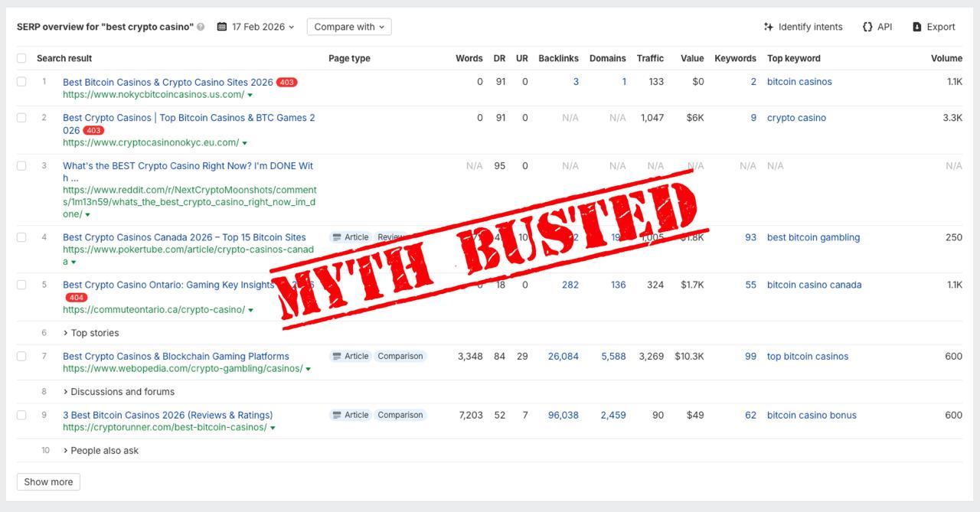Open the bitcoin casinos top keyword link
The height and width of the screenshot is (512, 980).
pyautogui.click(x=799, y=81)
